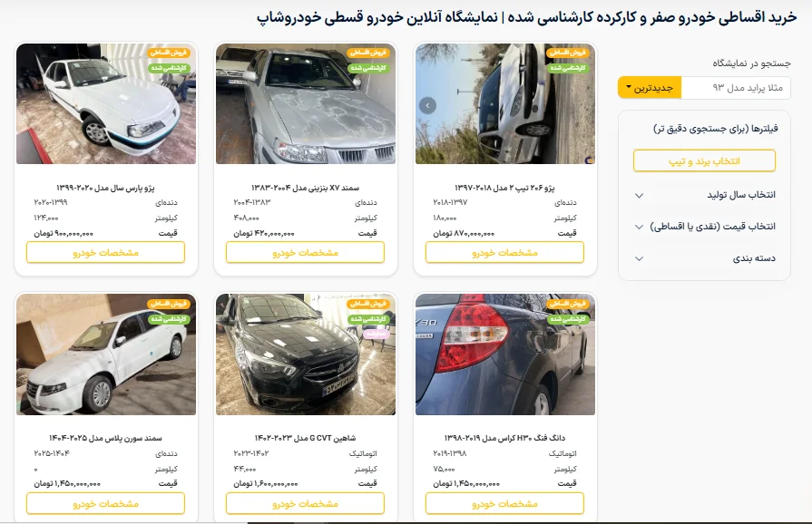
Task: Click the previous-image arrow on Peugeot 206 photo
Action: click(427, 105)
